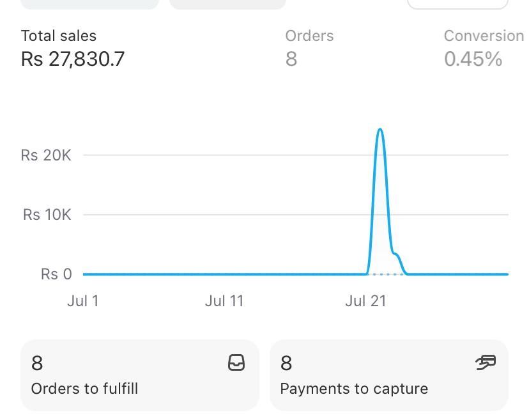Open the Payments to capture card
Image resolution: width=529 pixels, height=420 pixels.
(x=388, y=375)
